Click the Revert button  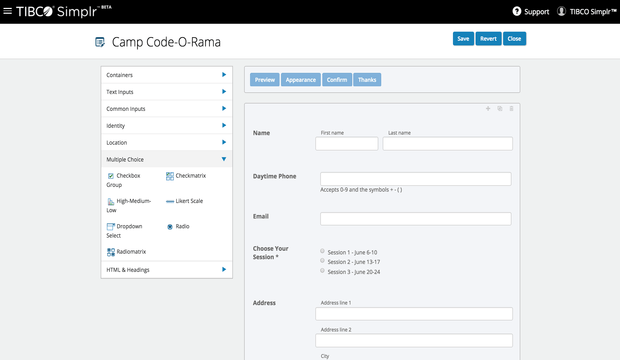[488, 39]
